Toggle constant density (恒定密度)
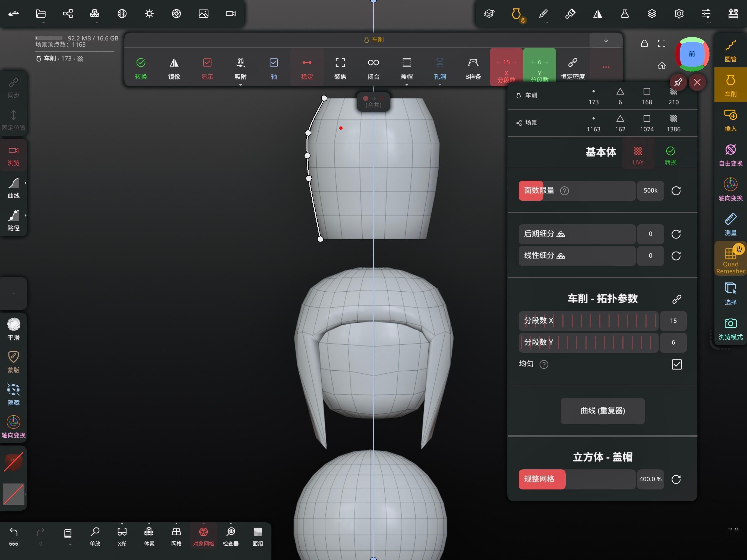The height and width of the screenshot is (560, 747). tap(572, 68)
